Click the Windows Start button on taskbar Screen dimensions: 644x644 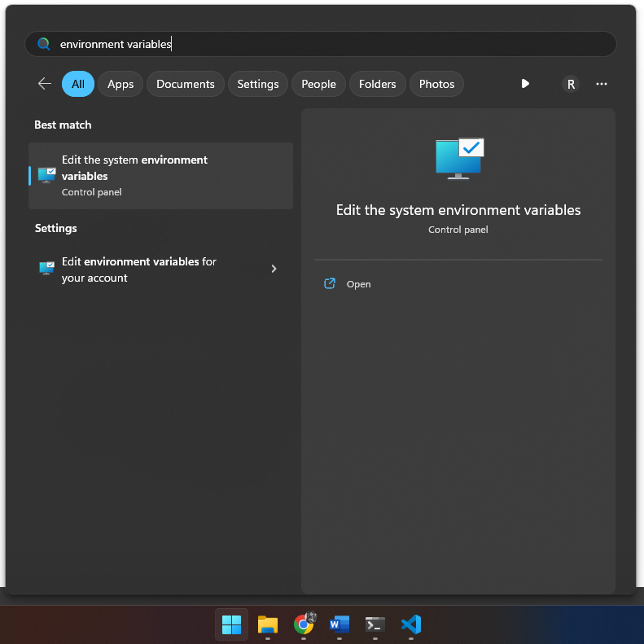click(x=232, y=624)
